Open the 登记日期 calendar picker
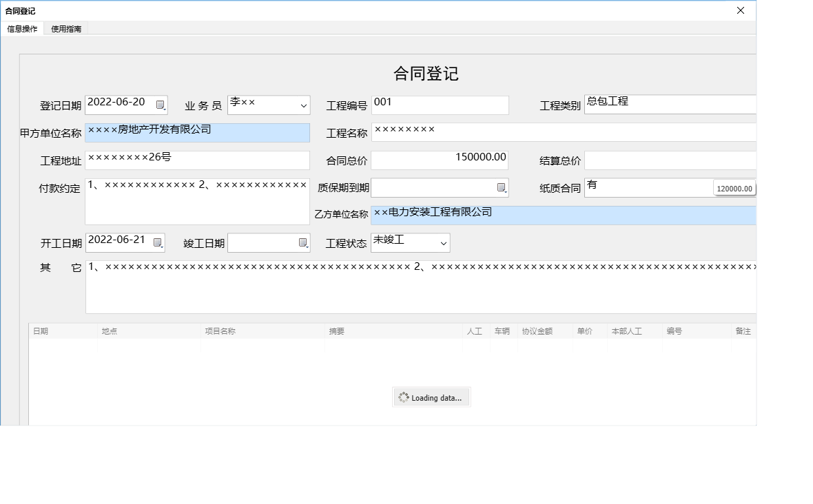This screenshot has height=504, width=813. point(161,103)
